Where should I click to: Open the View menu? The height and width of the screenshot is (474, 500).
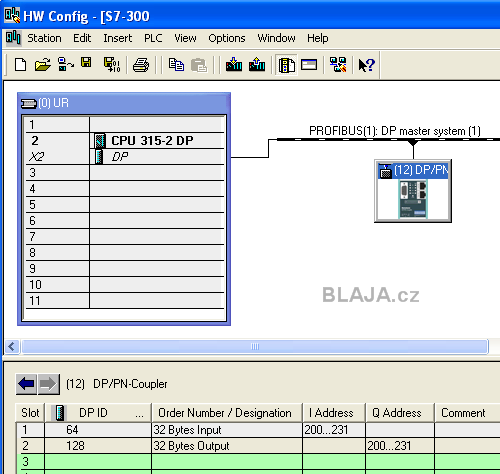[x=185, y=38]
